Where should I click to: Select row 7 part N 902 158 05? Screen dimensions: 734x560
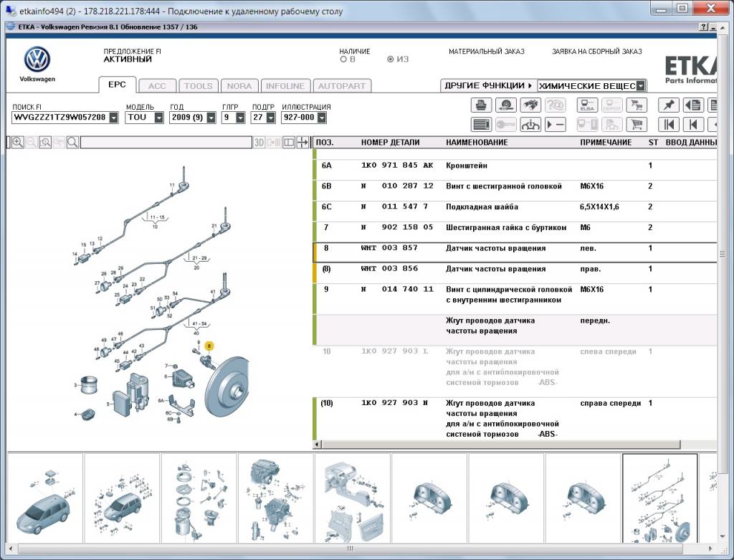coord(515,232)
